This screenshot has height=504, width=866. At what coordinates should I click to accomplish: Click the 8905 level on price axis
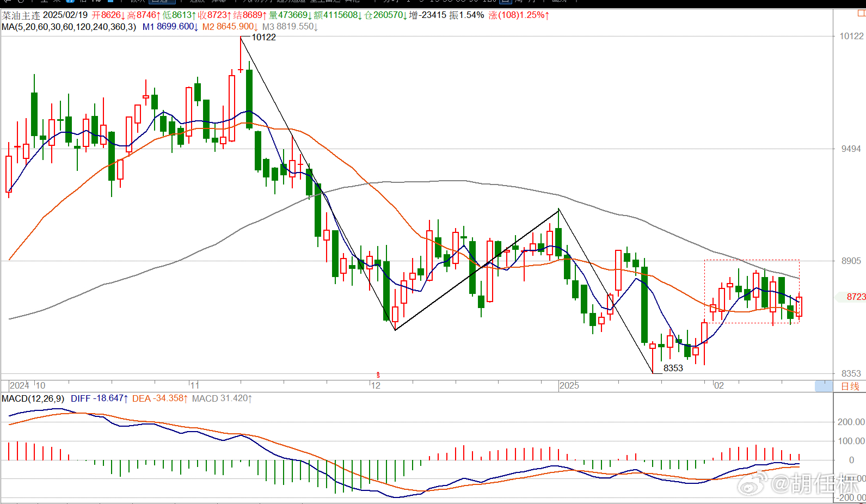coord(851,261)
